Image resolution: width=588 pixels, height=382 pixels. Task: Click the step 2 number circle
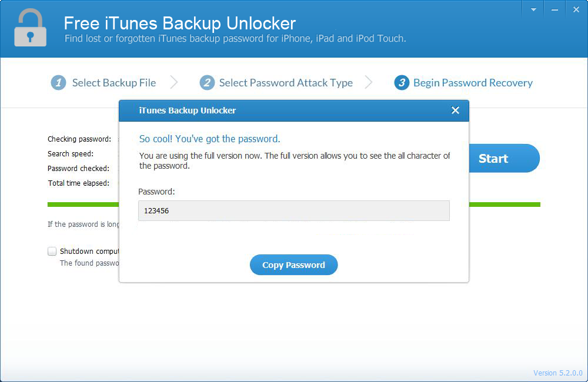[x=207, y=83]
